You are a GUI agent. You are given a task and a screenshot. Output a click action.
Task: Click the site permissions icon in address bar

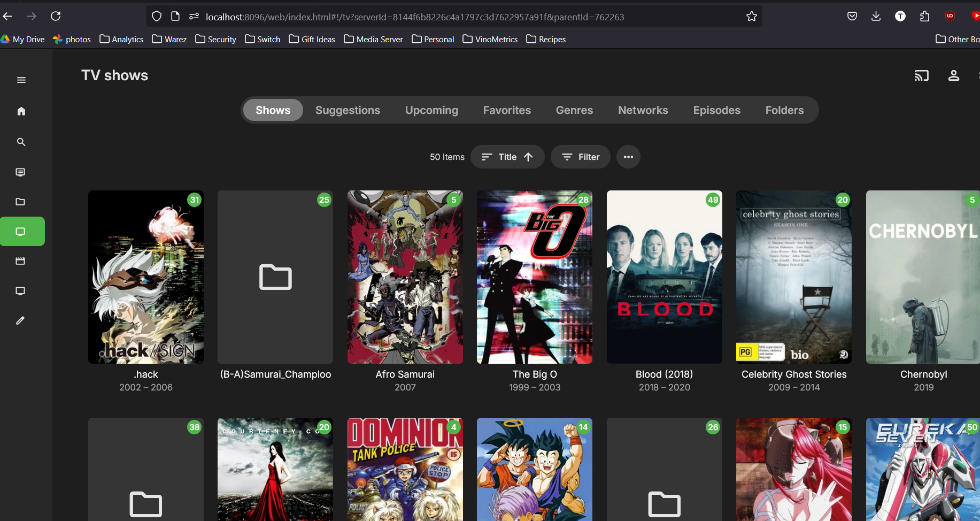point(194,17)
